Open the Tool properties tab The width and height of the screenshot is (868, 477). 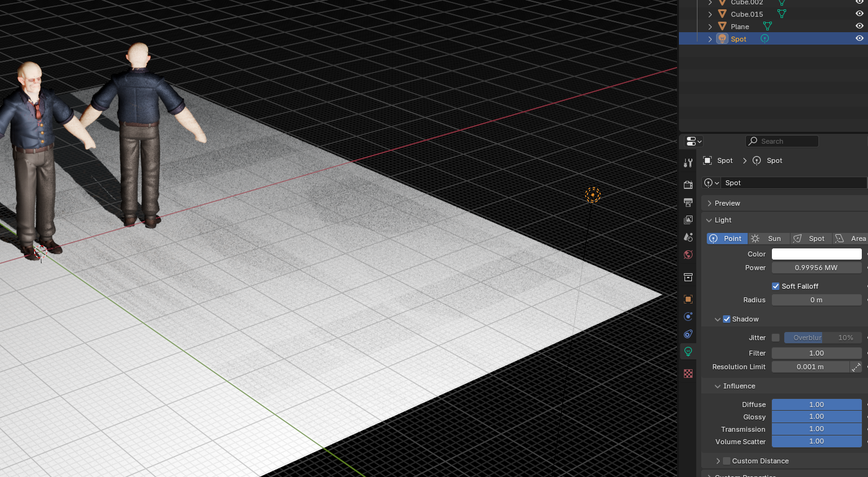pyautogui.click(x=688, y=163)
